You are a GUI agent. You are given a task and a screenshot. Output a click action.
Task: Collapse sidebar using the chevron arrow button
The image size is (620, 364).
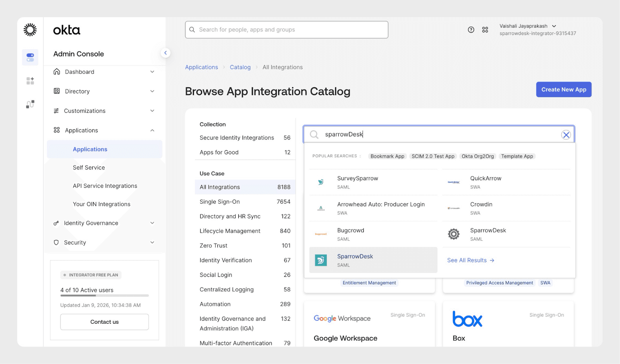[165, 53]
